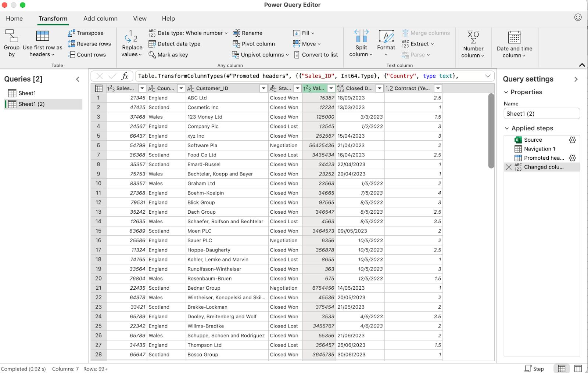Click the Group by icon
588x373 pixels.
tap(11, 36)
